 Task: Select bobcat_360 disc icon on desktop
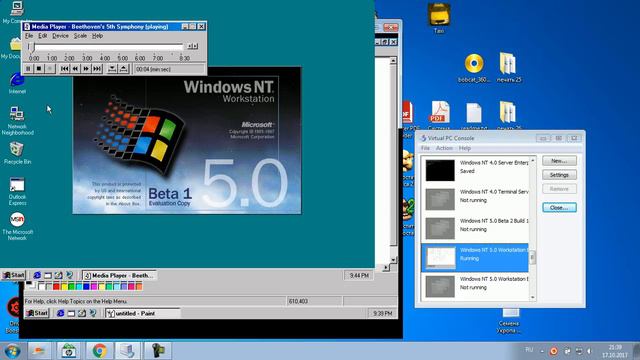pyautogui.click(x=474, y=68)
